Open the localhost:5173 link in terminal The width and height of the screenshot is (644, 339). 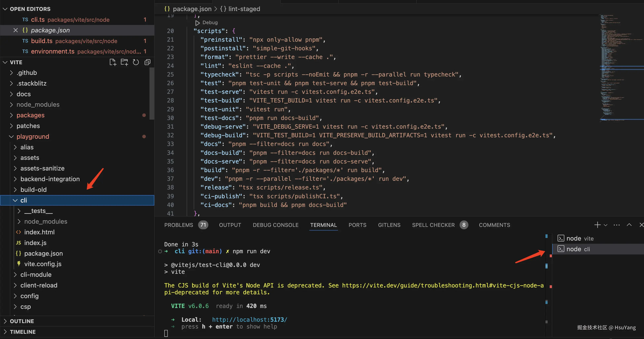[250, 319]
